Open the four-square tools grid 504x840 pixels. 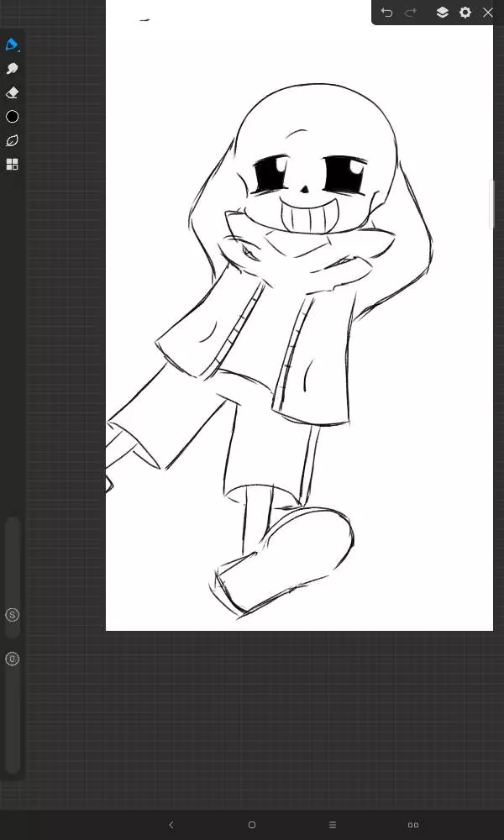12,165
